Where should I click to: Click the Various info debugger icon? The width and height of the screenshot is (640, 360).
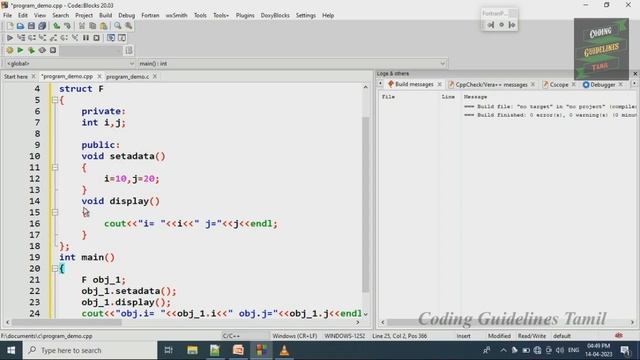pos(122,38)
